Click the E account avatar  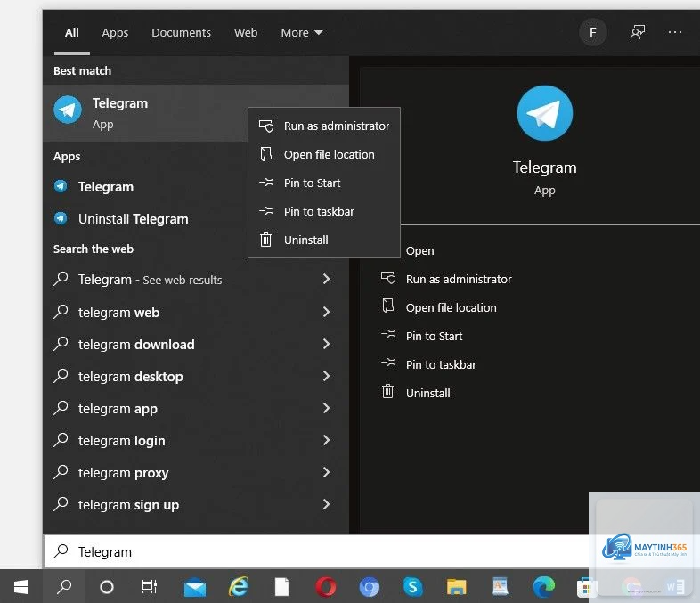click(x=593, y=33)
